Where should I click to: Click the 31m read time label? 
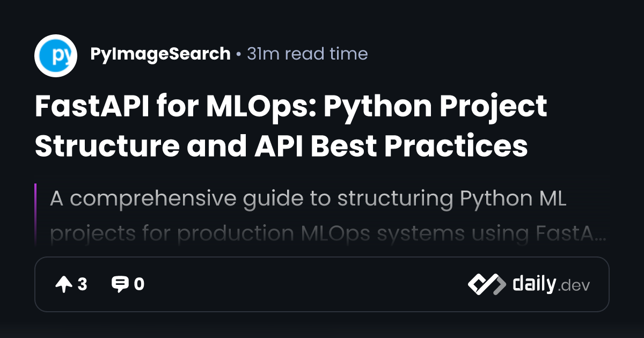coord(308,54)
